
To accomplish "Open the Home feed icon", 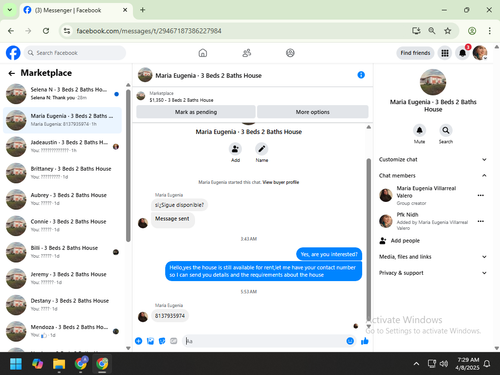I will [203, 53].
